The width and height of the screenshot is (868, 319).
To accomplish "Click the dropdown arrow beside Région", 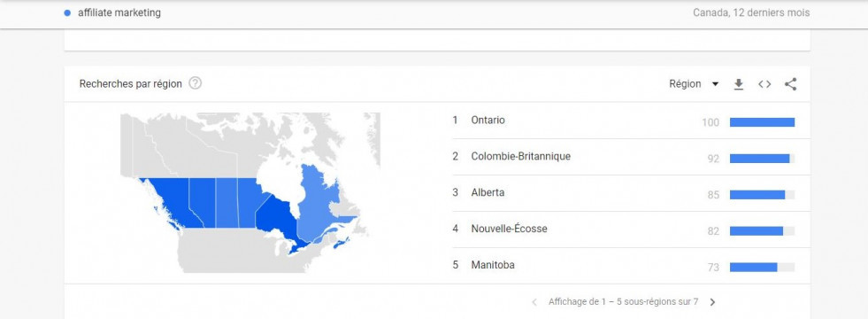I will 715,84.
